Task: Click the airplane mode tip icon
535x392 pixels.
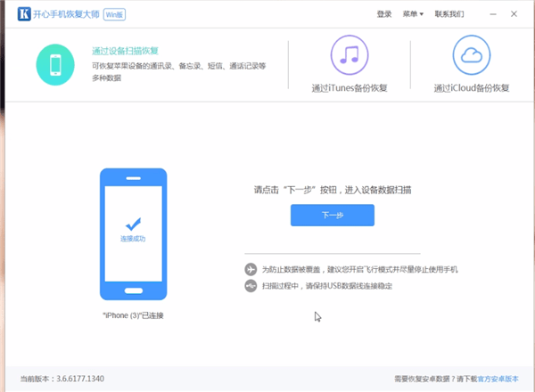Action: [x=251, y=269]
